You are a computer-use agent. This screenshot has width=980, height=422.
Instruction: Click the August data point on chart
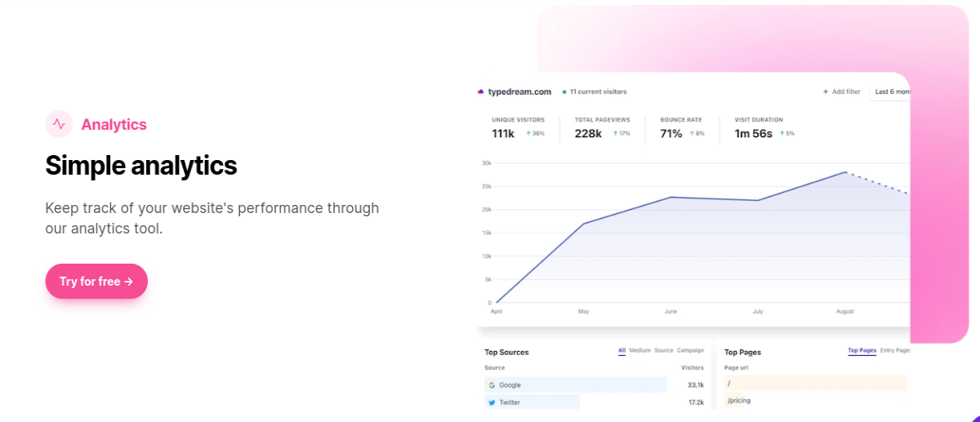[x=845, y=172]
